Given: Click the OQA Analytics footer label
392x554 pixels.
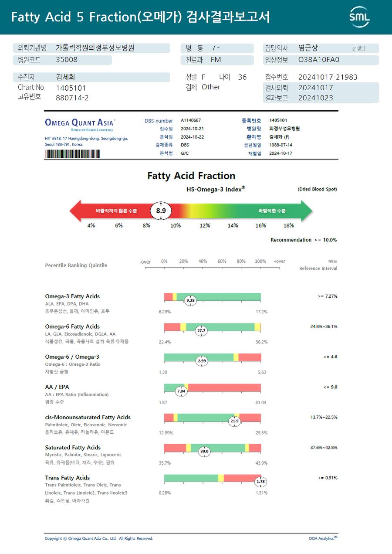Looking at the screenshot, I should pyautogui.click(x=323, y=538).
